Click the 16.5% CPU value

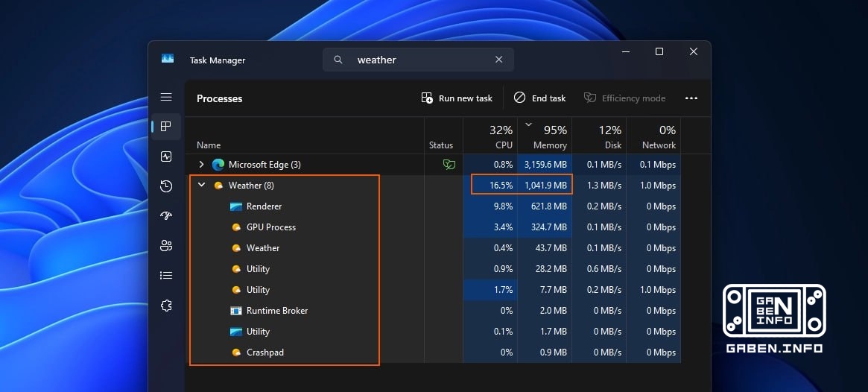[x=501, y=186]
